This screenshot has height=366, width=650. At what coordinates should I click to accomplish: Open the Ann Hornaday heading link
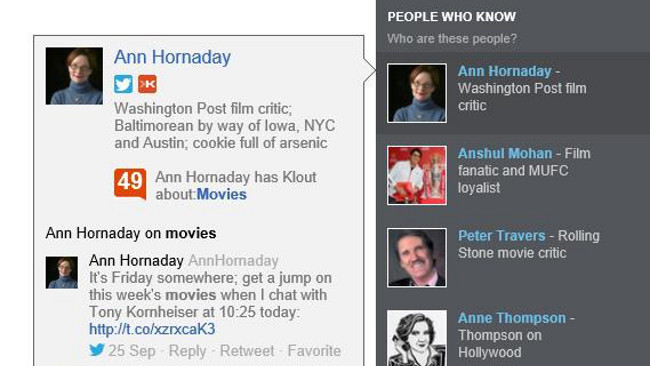coord(172,57)
